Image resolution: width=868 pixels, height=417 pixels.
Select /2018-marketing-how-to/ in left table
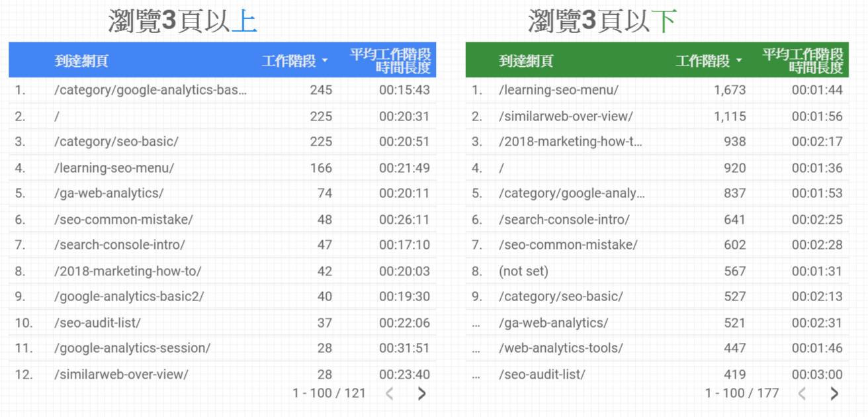point(128,271)
